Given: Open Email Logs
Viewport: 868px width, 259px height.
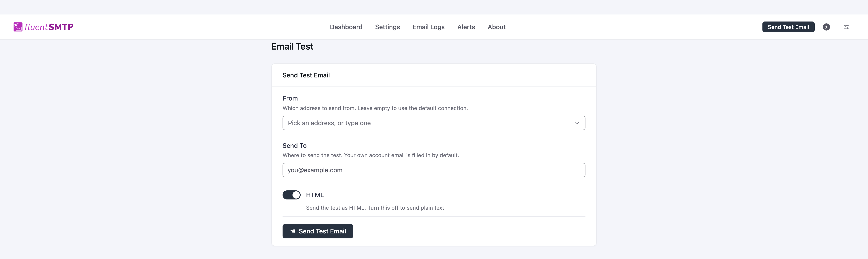Looking at the screenshot, I should point(428,27).
